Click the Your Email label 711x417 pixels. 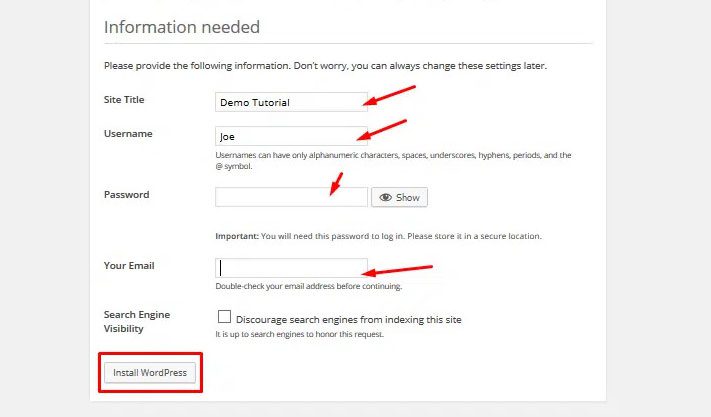click(129, 266)
